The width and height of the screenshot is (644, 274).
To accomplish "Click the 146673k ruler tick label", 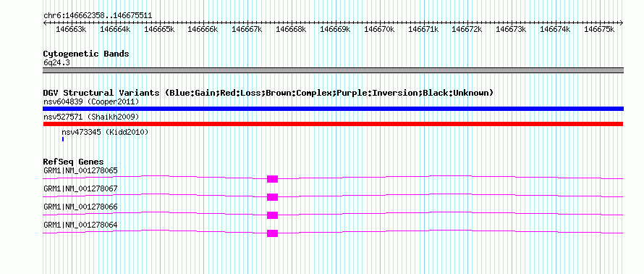I will point(511,29).
